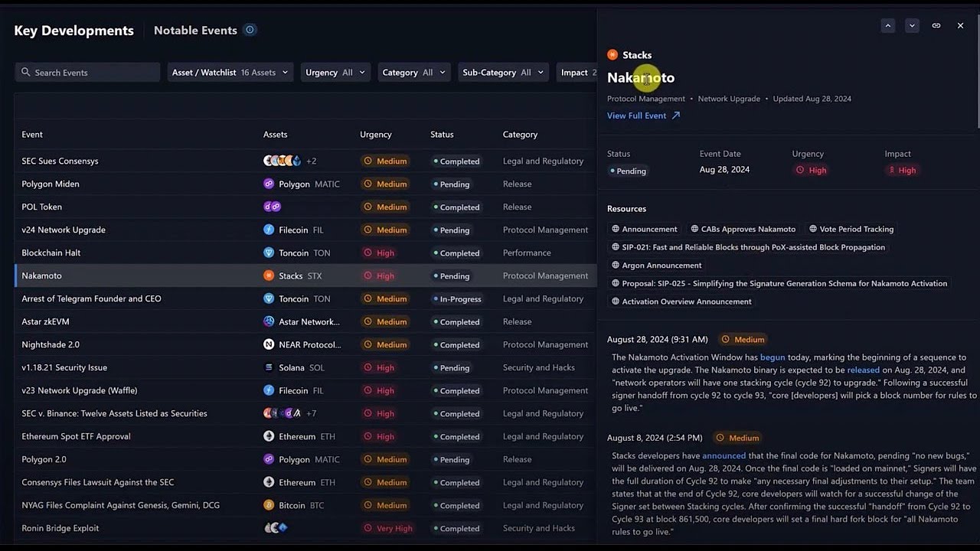This screenshot has height=551, width=980.
Task: Switch to the Key Developments tab
Action: tap(73, 31)
